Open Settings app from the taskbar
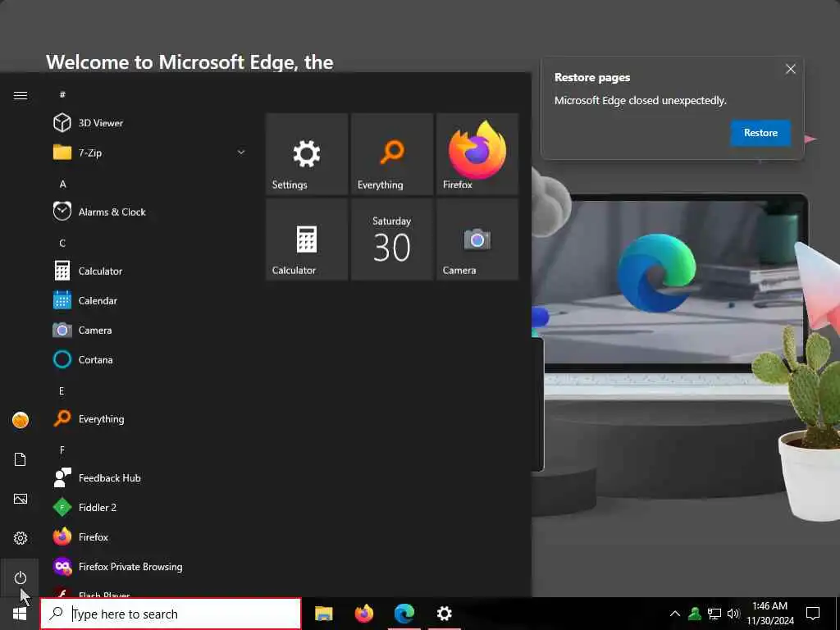The height and width of the screenshot is (630, 840). point(444,614)
